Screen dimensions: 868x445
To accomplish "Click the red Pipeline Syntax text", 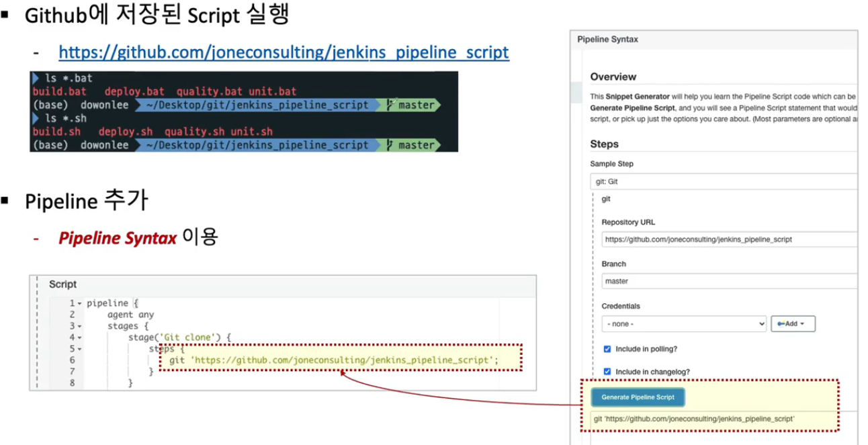I will [x=118, y=238].
